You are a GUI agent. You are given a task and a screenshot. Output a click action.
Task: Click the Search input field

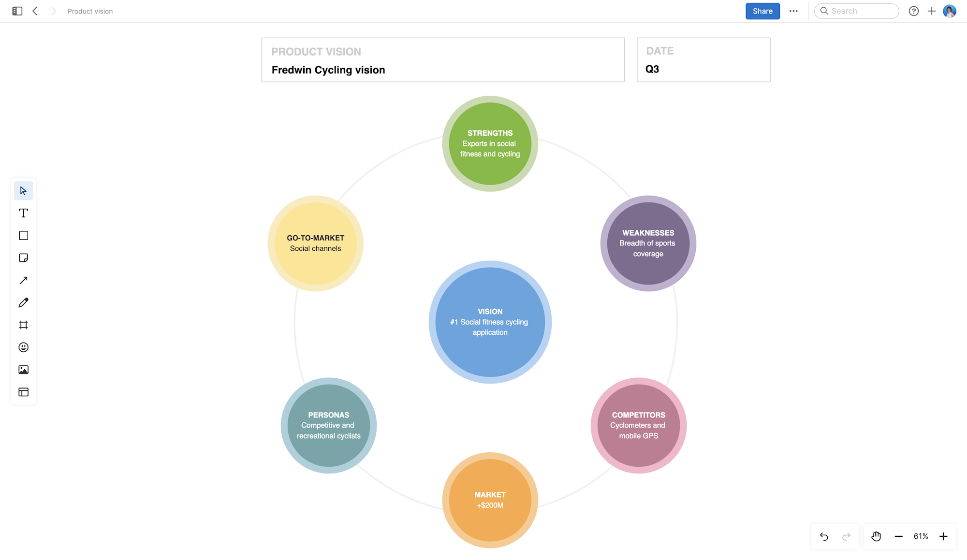click(x=861, y=11)
